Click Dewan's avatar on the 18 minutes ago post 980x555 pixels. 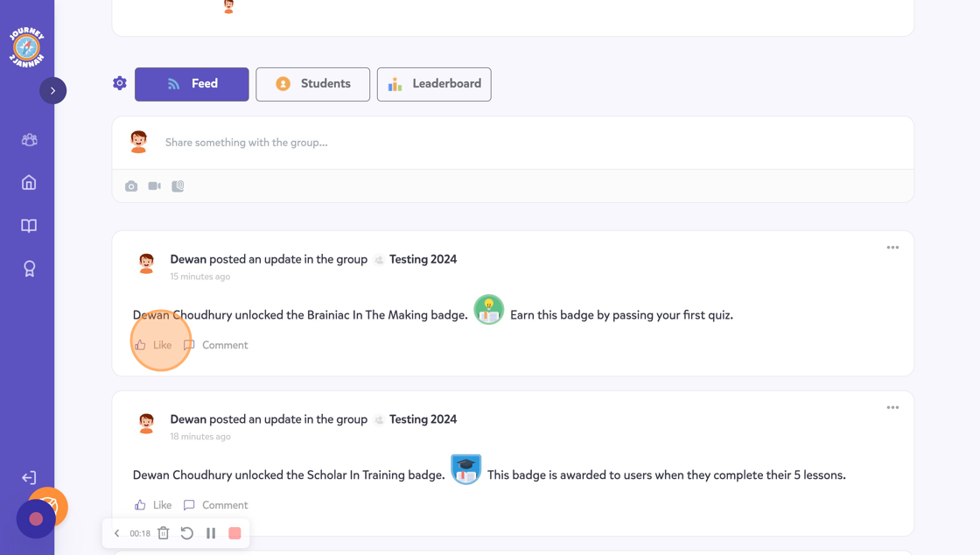[146, 424]
